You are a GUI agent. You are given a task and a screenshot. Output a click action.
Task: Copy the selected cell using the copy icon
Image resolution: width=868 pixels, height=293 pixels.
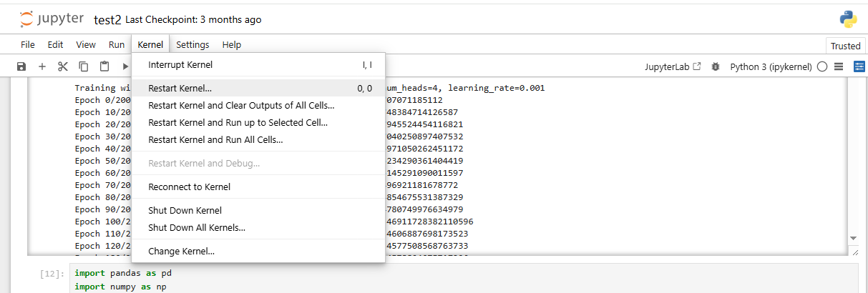point(84,66)
